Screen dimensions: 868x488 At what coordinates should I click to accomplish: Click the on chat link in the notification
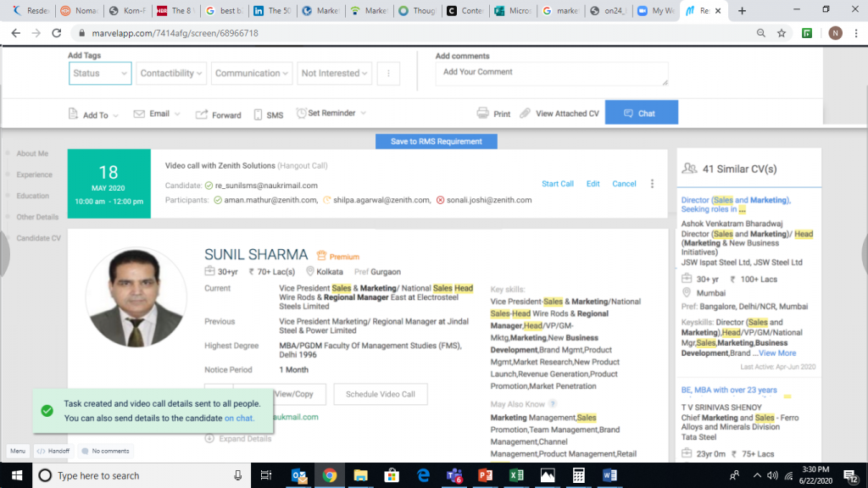pyautogui.click(x=238, y=419)
